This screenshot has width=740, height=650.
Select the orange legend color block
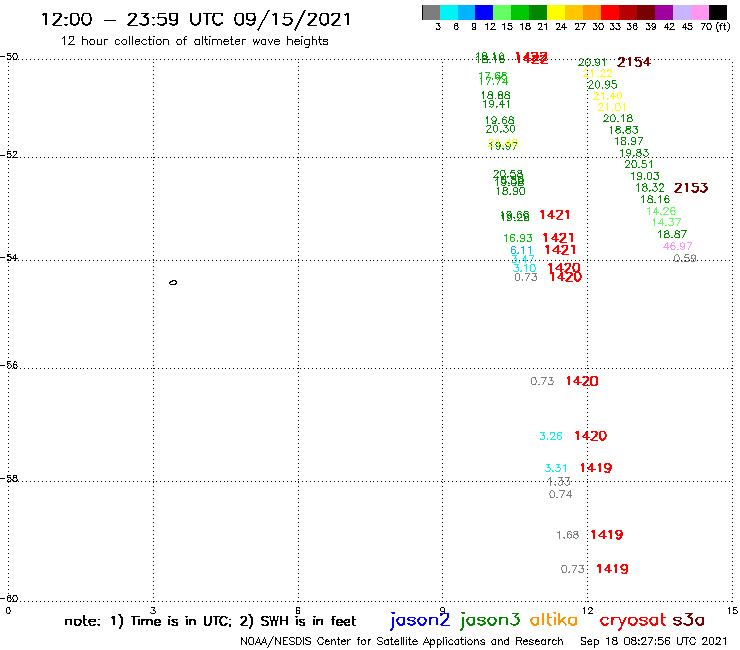point(592,12)
